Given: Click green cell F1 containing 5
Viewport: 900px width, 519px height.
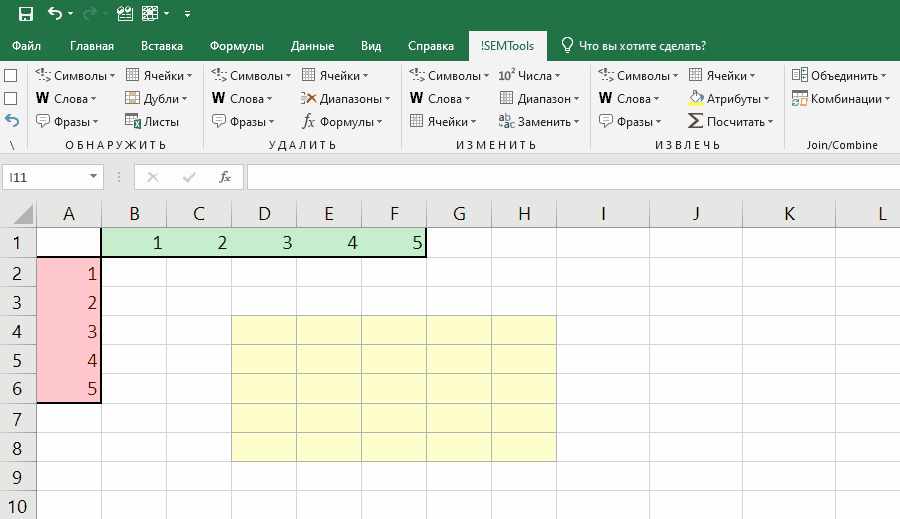Looking at the screenshot, I should pyautogui.click(x=394, y=243).
